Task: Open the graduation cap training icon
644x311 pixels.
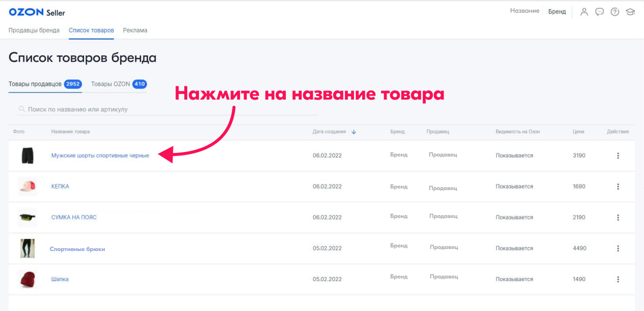Action: click(x=630, y=12)
